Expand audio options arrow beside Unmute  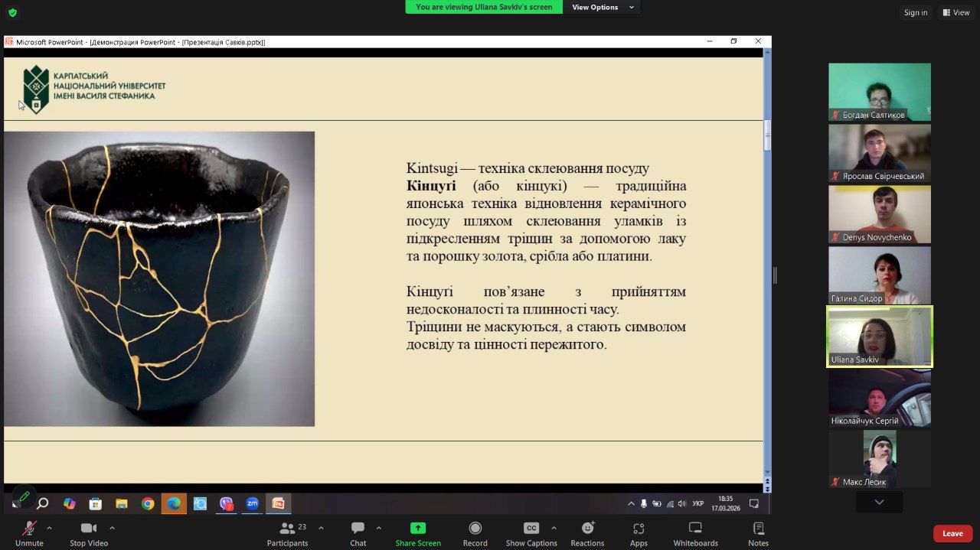(50, 528)
